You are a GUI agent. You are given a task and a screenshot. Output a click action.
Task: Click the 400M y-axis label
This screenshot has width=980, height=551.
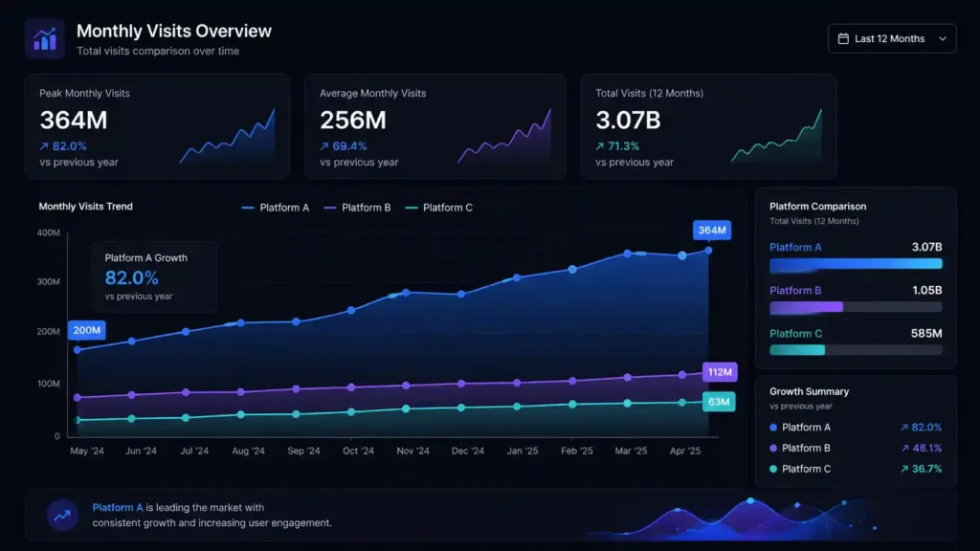pyautogui.click(x=48, y=232)
